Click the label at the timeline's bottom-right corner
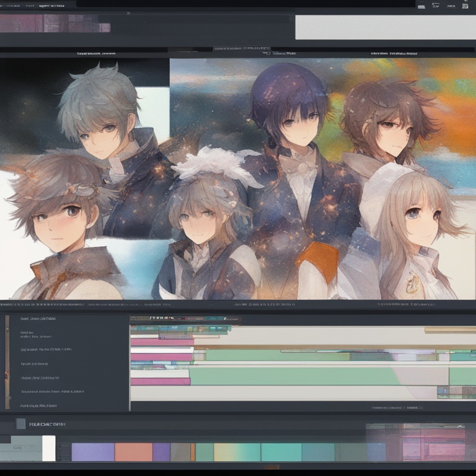Viewport: 476px width, 476px height. click(x=397, y=408)
